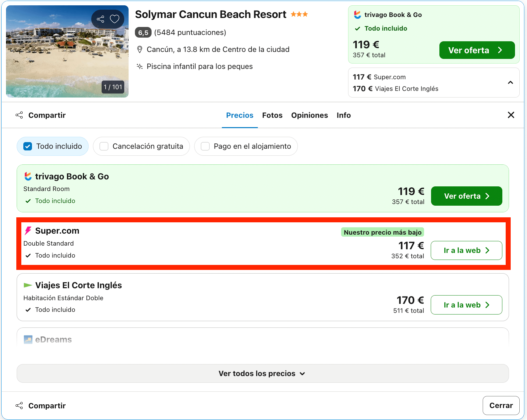Click the 352 € total text
The image size is (527, 420).
pos(408,256)
